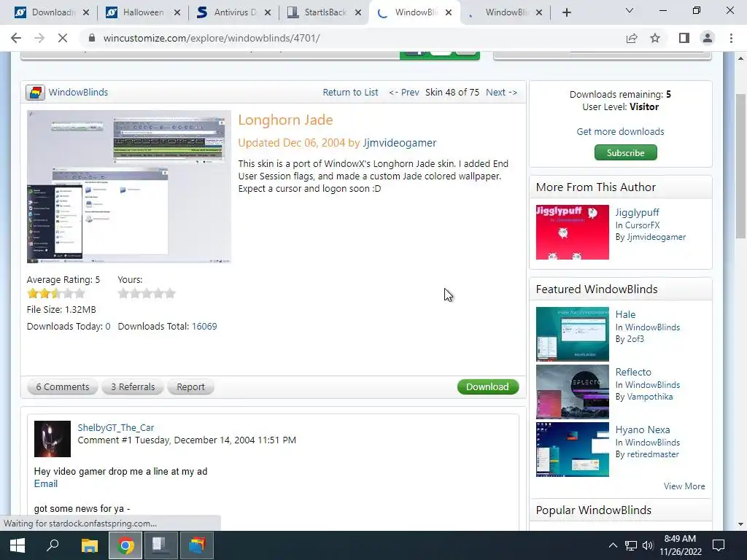
Task: Open author Vampothika's profile
Action: [650, 397]
